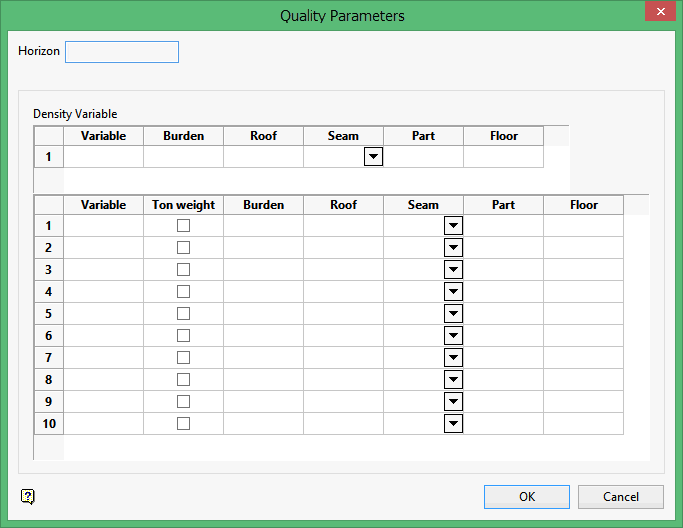Screen dimensions: 683x528
Task: Click Roof cell in row 8
Action: 343,380
